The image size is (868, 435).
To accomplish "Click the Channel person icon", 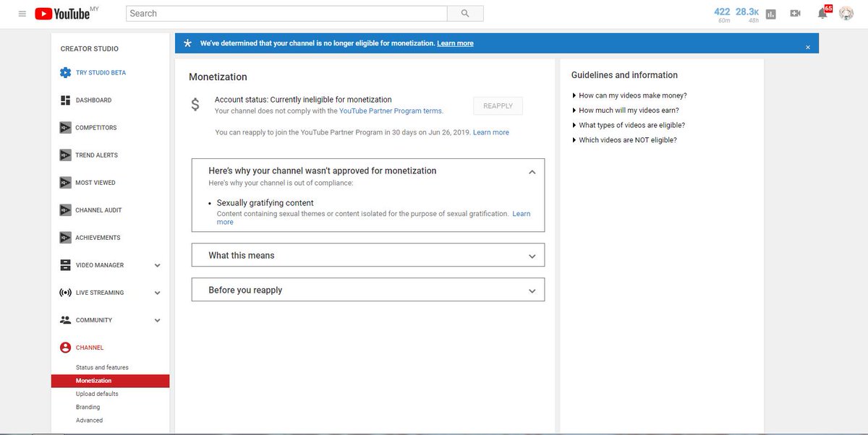I will [65, 348].
